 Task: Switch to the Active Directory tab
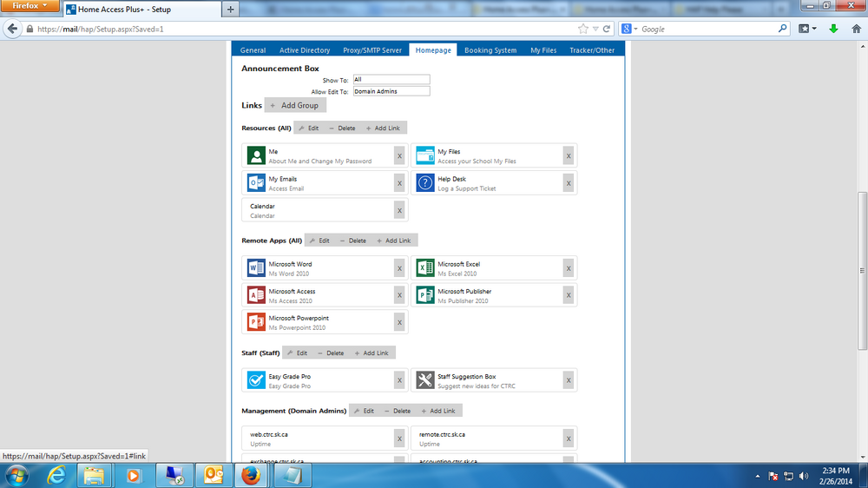pyautogui.click(x=305, y=49)
